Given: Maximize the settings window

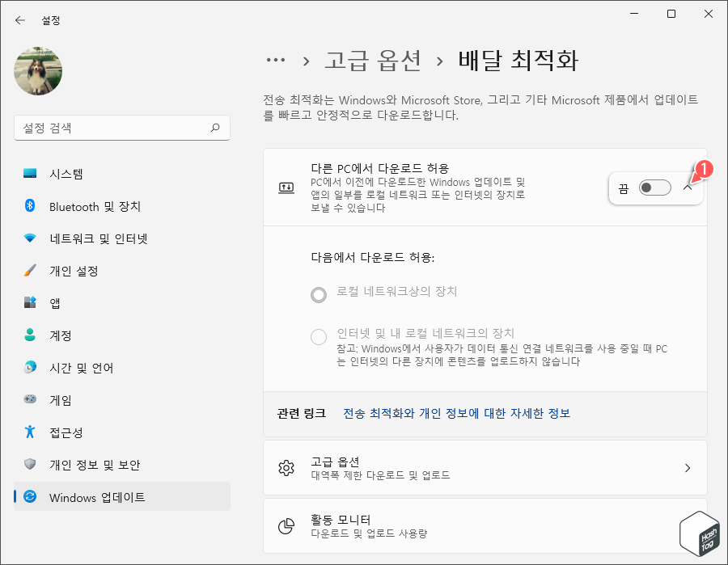Looking at the screenshot, I should (x=671, y=14).
